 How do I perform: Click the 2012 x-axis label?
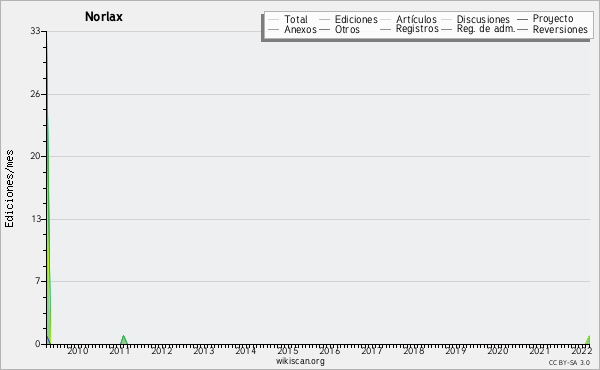pyautogui.click(x=162, y=350)
